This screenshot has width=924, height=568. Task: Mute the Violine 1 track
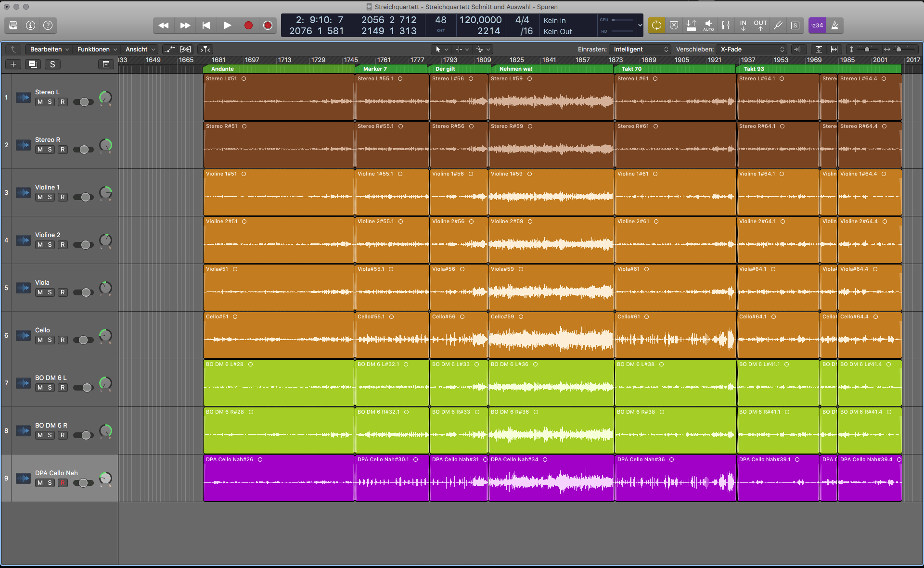40,197
